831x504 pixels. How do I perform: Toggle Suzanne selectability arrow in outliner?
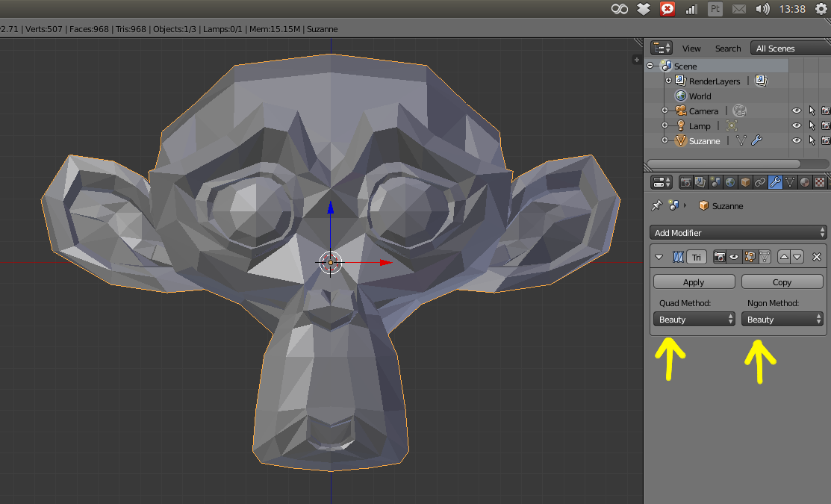point(812,140)
